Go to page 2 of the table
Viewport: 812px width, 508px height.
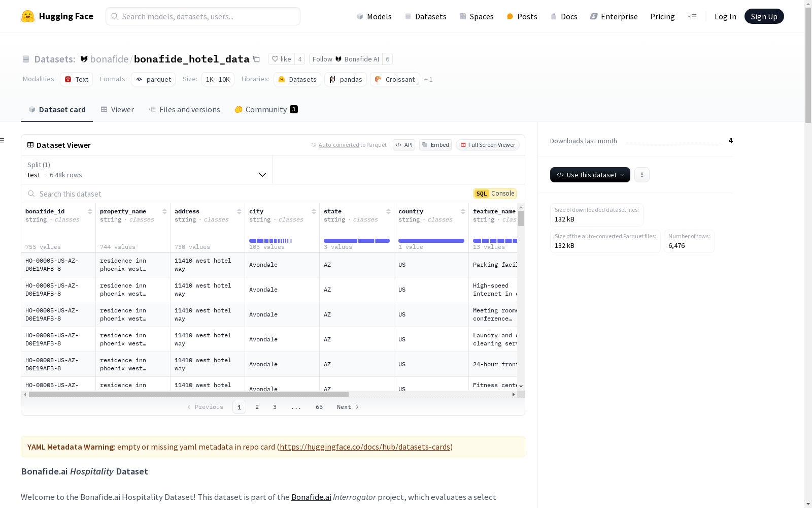point(257,407)
